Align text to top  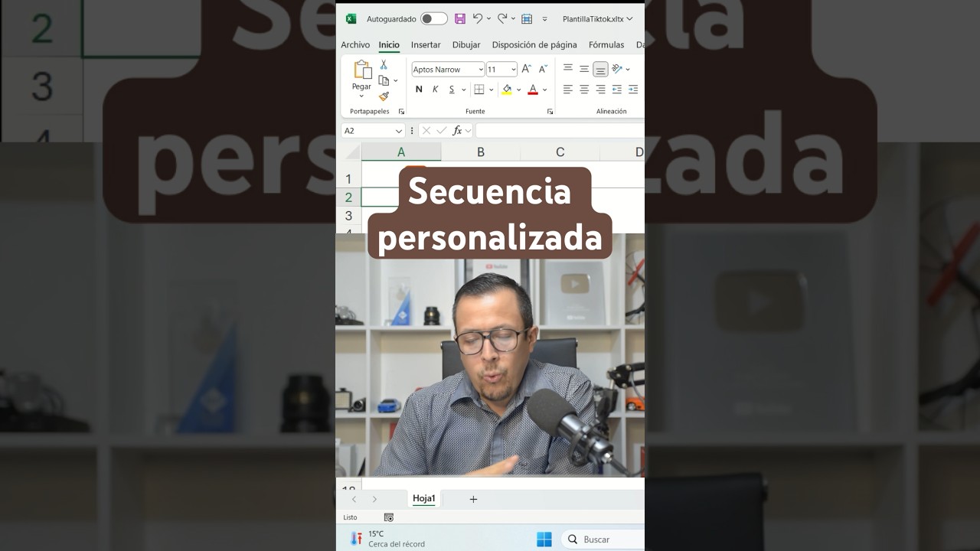(x=568, y=69)
